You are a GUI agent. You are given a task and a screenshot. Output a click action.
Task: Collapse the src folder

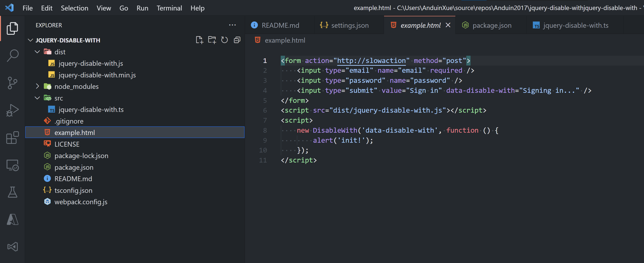(37, 98)
